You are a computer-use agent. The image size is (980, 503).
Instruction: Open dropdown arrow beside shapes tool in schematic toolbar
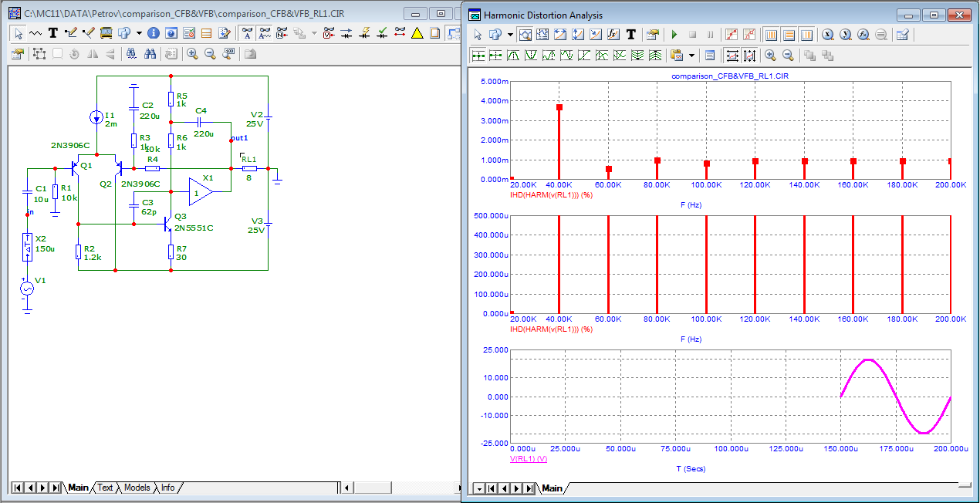point(140,33)
